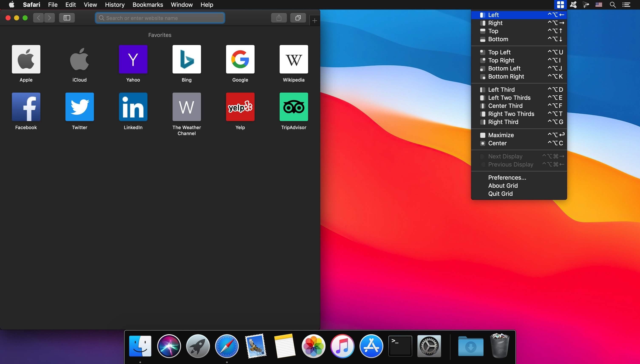Click Quit Grid
This screenshot has height=364, width=640.
click(500, 194)
